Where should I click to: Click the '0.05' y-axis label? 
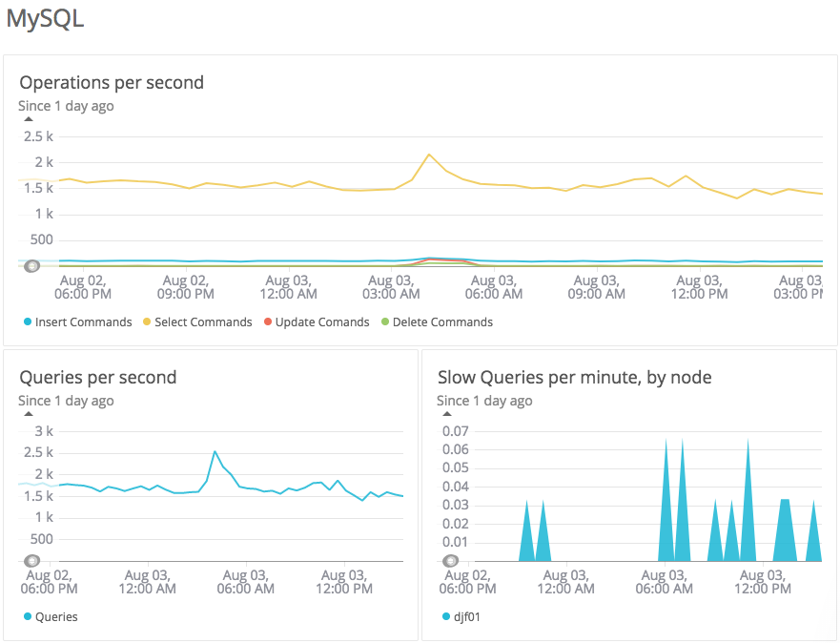(x=456, y=468)
